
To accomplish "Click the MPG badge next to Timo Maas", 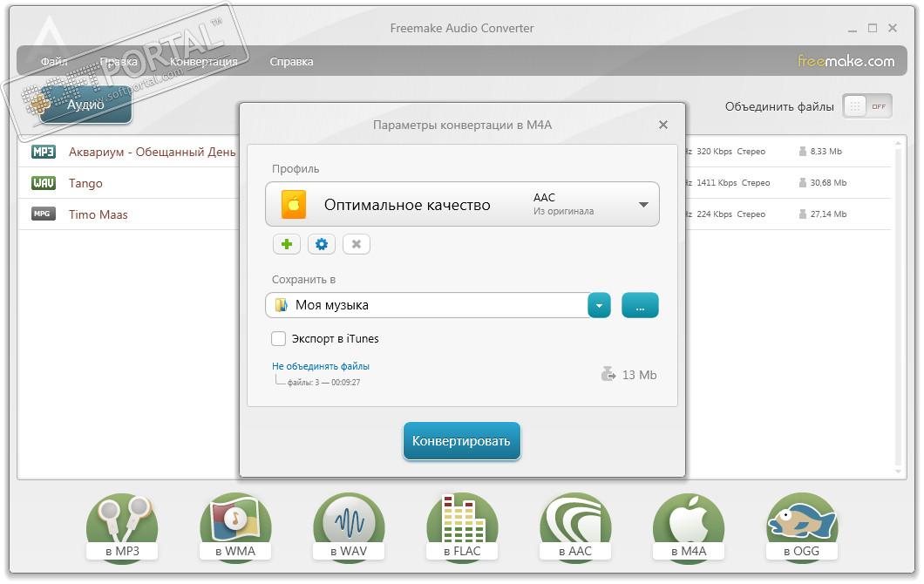I will coord(43,214).
